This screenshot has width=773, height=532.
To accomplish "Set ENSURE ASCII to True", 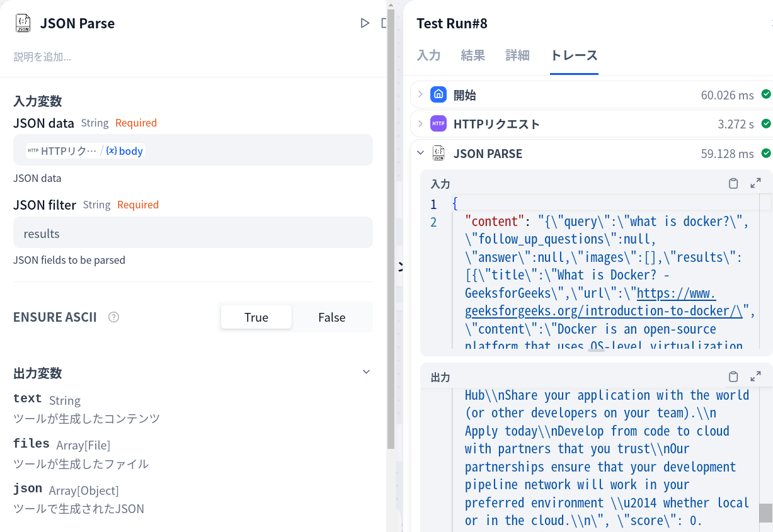I will coord(256,317).
